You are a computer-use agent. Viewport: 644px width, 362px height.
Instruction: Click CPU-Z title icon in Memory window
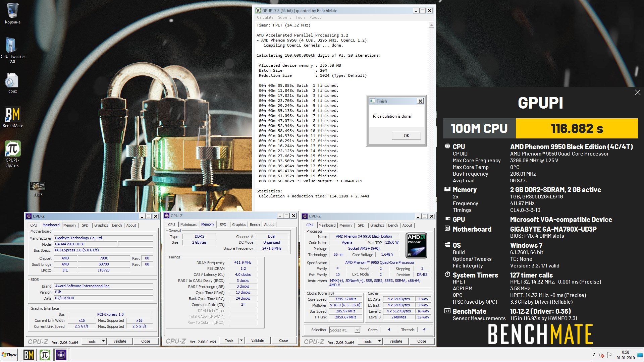click(167, 216)
